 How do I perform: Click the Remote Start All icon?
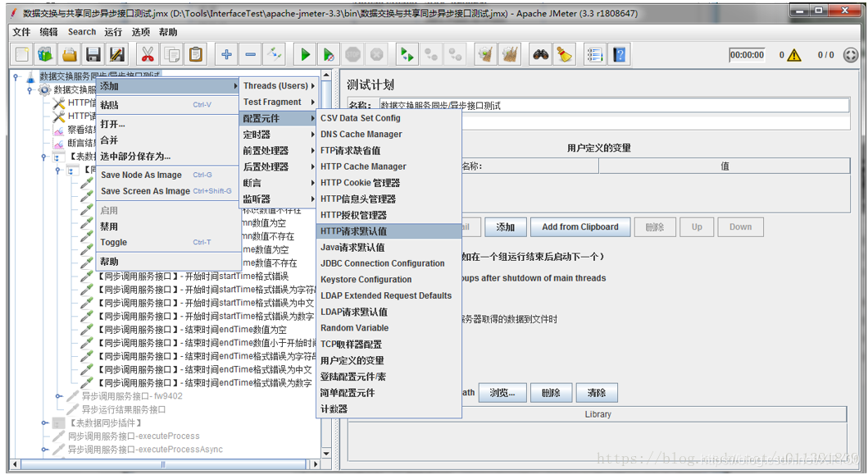(407, 54)
